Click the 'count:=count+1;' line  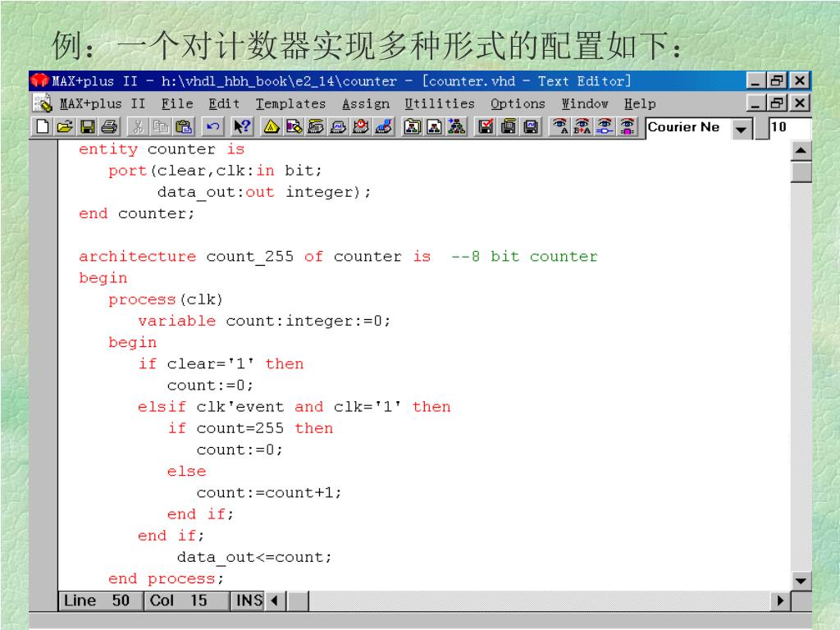[x=269, y=492]
